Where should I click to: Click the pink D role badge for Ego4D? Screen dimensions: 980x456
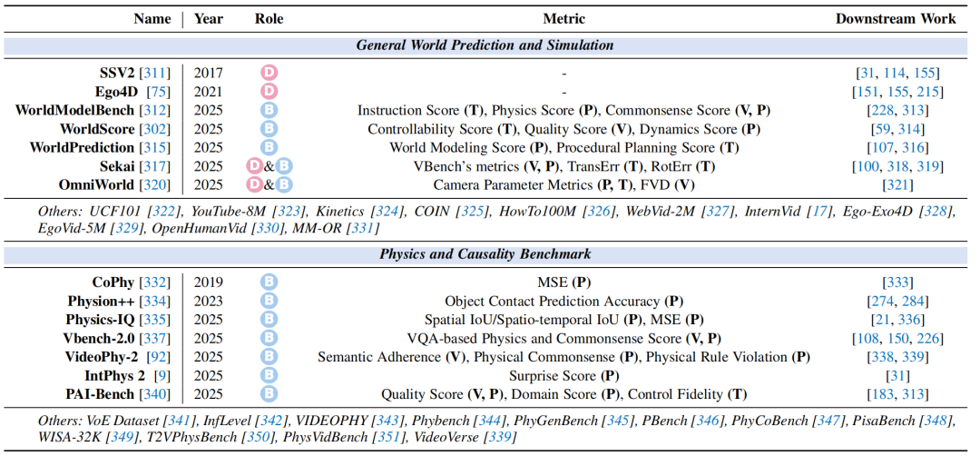[x=269, y=92]
